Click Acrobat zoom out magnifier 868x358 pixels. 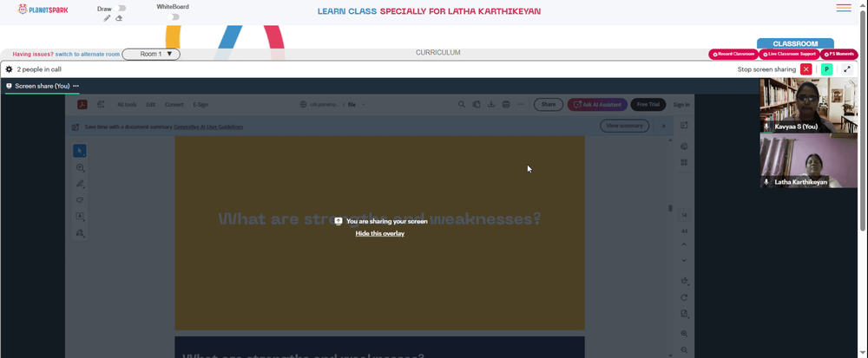684,349
